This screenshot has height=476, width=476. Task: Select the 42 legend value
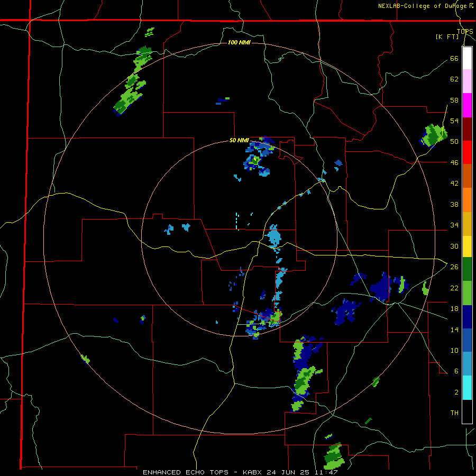(454, 184)
